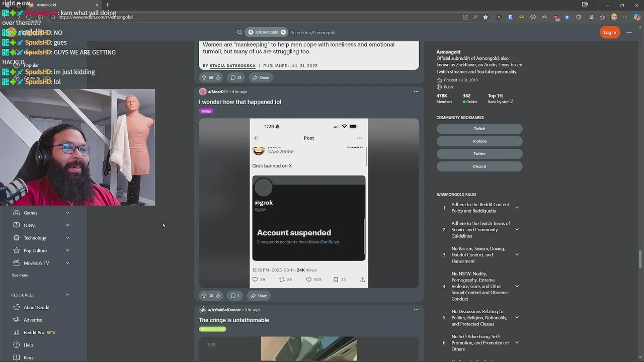The width and height of the screenshot is (644, 362).
Task: Upvote the Grok banned post
Action: coord(204,296)
